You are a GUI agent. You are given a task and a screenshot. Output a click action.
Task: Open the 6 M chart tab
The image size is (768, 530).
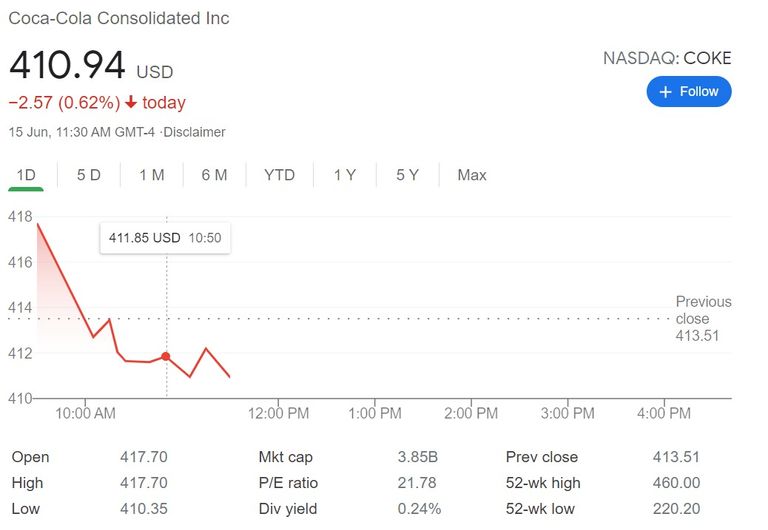point(214,175)
